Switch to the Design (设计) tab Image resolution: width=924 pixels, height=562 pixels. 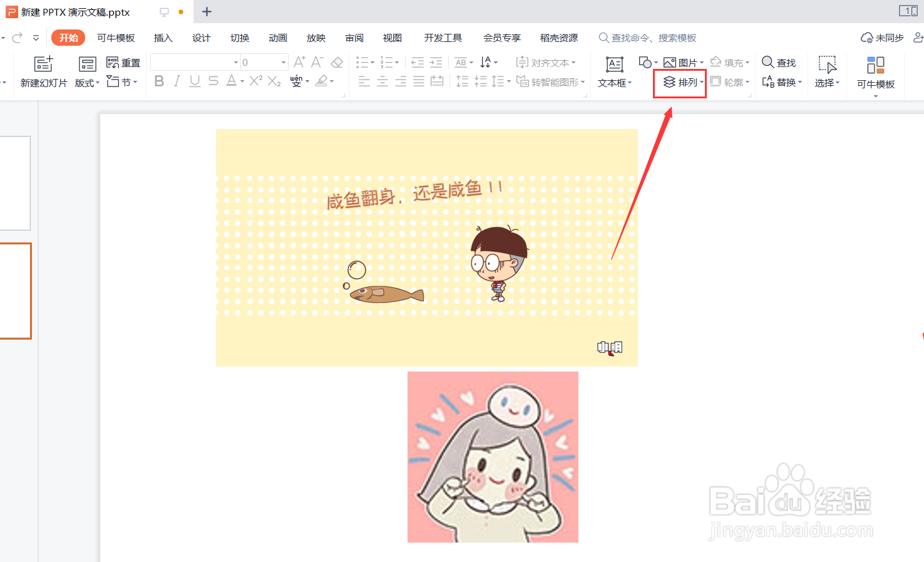tap(201, 38)
